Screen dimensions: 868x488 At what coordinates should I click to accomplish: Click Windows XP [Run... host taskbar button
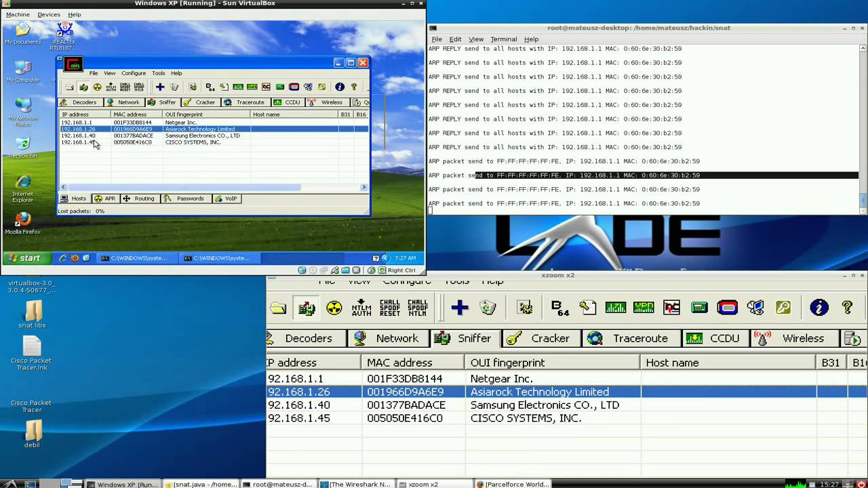123,484
